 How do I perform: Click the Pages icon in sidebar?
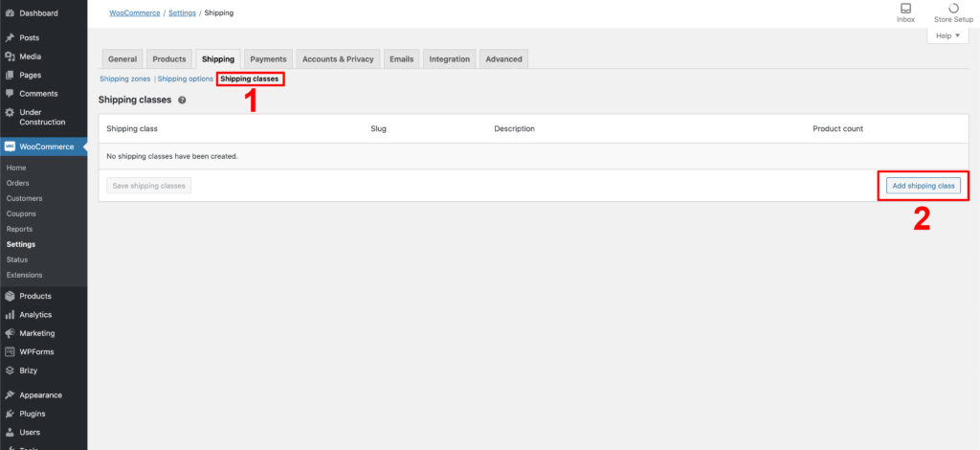[10, 75]
